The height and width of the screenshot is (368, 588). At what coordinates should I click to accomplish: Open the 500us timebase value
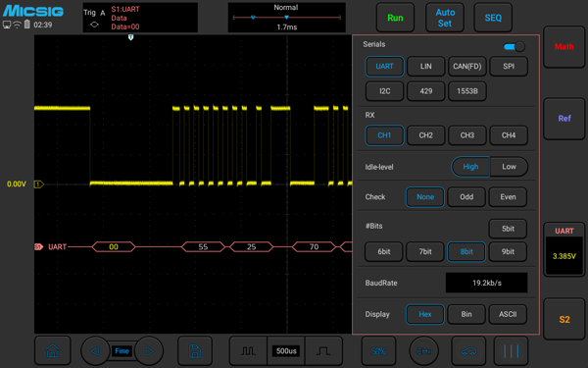tap(286, 351)
